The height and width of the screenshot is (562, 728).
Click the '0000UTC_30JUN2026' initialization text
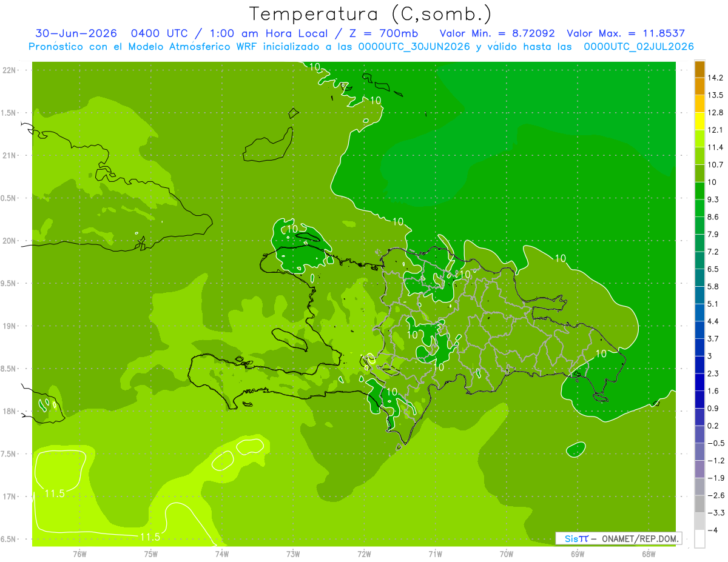click(414, 47)
